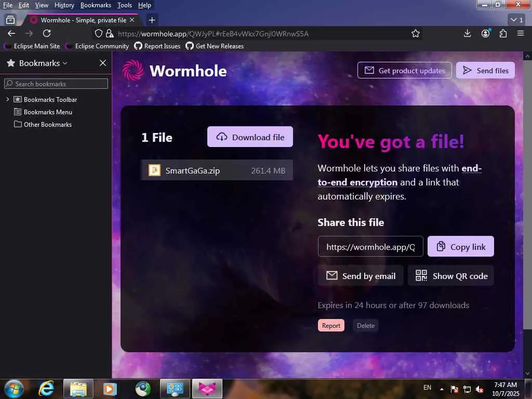532x399 pixels.
Task: Close the Wormhole tab
Action: (x=132, y=20)
